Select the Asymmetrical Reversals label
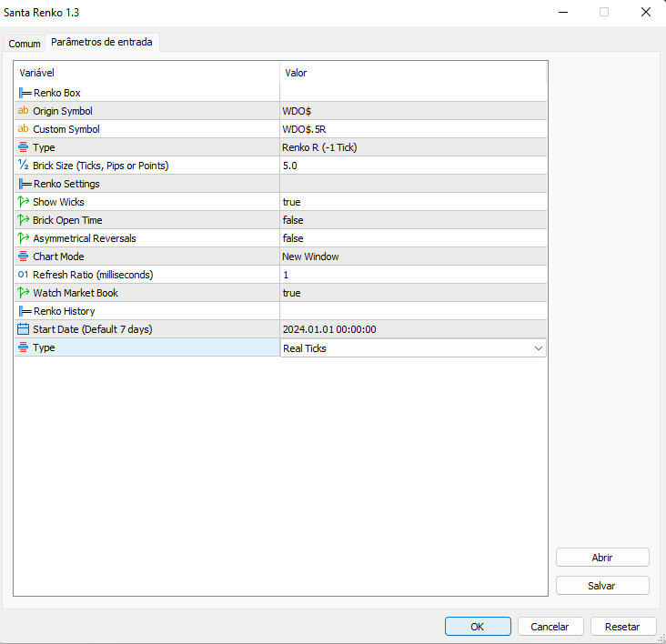The height and width of the screenshot is (644, 666). point(85,238)
